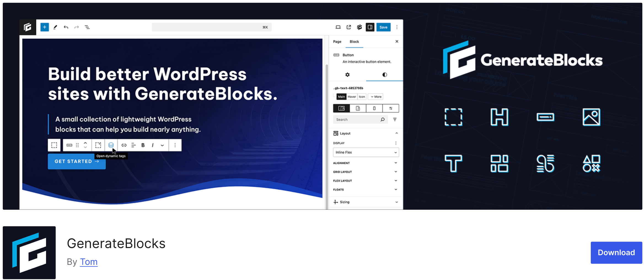Open the More selector dropdown

pyautogui.click(x=375, y=97)
